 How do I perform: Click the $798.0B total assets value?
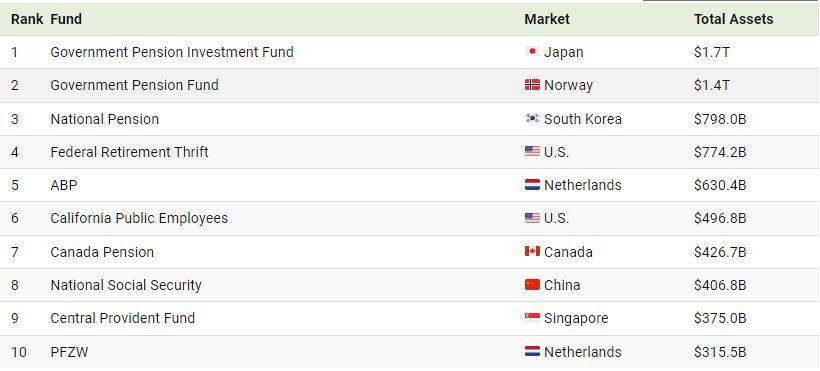pyautogui.click(x=720, y=119)
